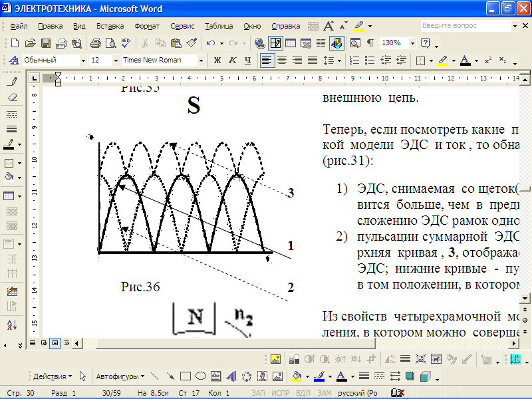Align text to the right

[x=297, y=61]
